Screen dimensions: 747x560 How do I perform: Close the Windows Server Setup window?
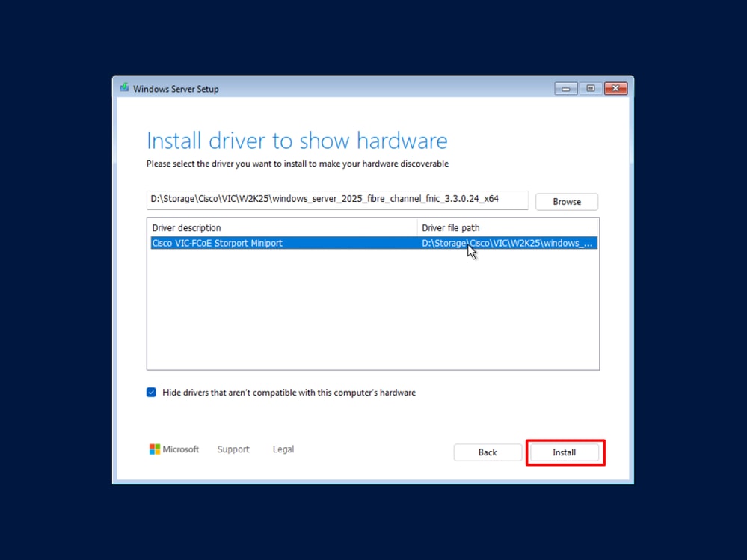coord(615,87)
